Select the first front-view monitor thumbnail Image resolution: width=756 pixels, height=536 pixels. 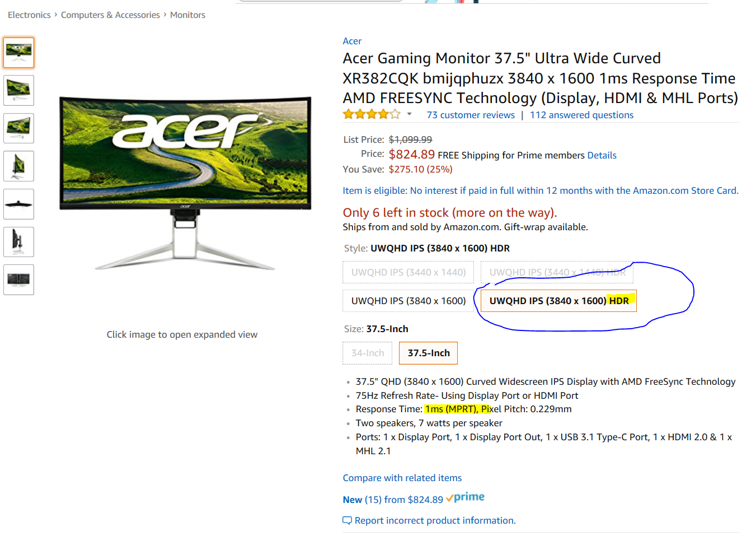pyautogui.click(x=18, y=53)
